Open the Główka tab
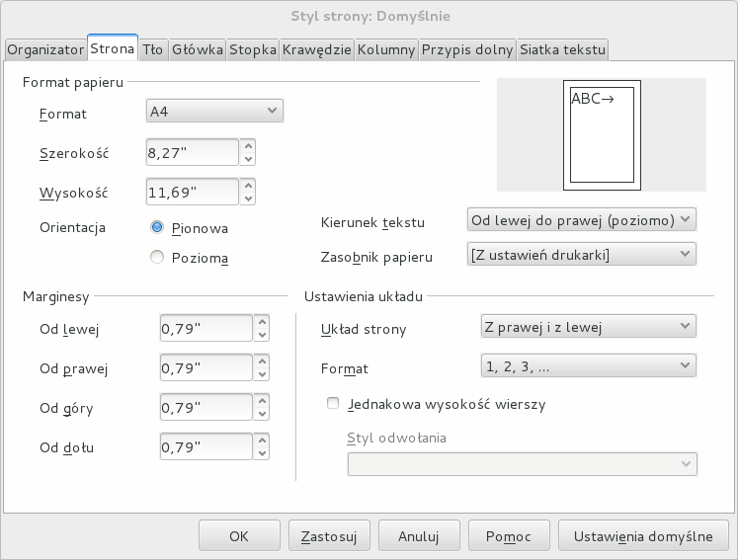Viewport: 738px width, 560px height. (198, 48)
